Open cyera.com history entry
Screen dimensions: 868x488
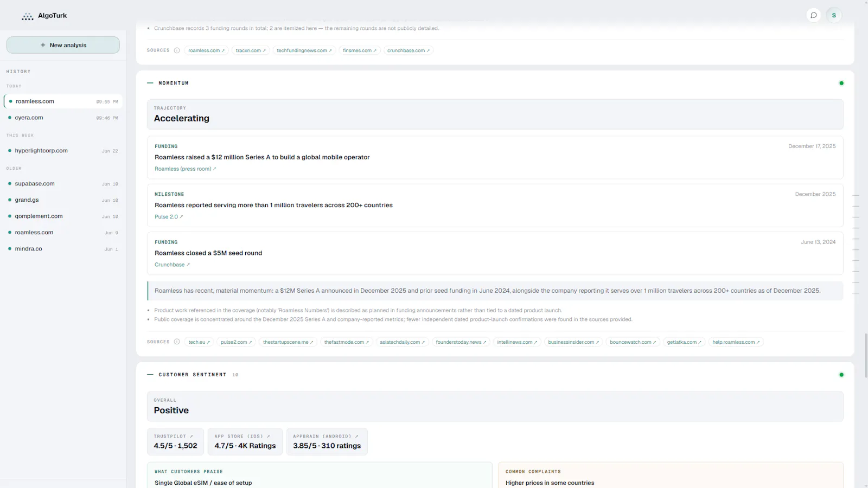[x=63, y=118]
